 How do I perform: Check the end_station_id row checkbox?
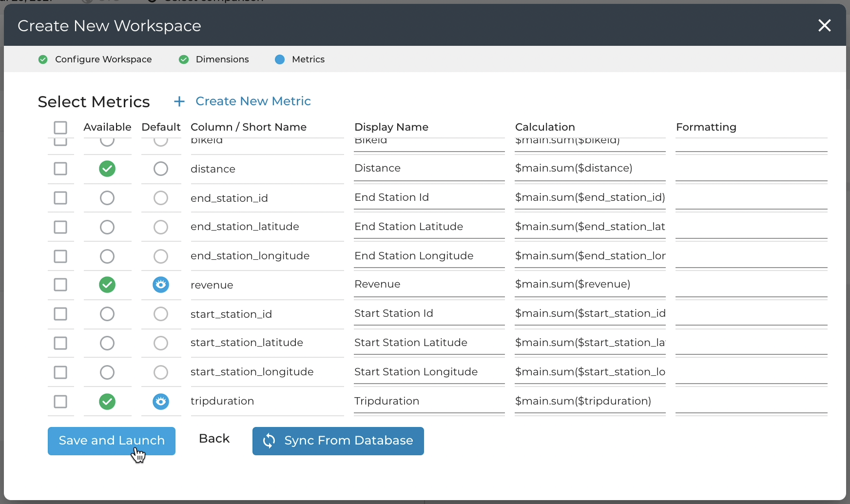[60, 198]
